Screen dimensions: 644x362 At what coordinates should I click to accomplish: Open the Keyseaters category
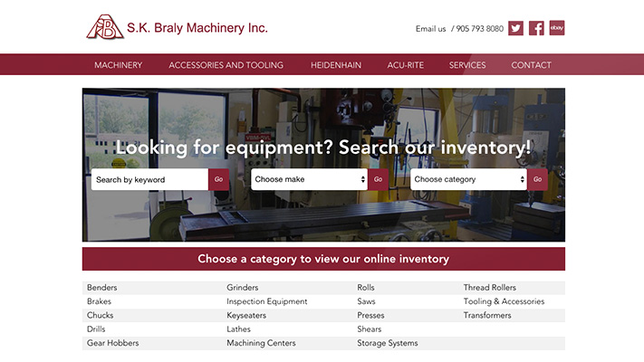point(246,315)
